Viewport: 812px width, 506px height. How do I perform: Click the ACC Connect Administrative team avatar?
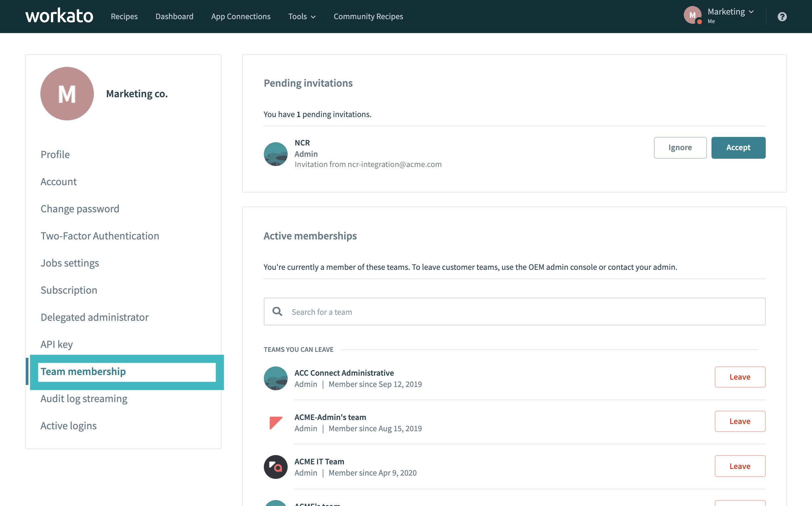click(275, 378)
